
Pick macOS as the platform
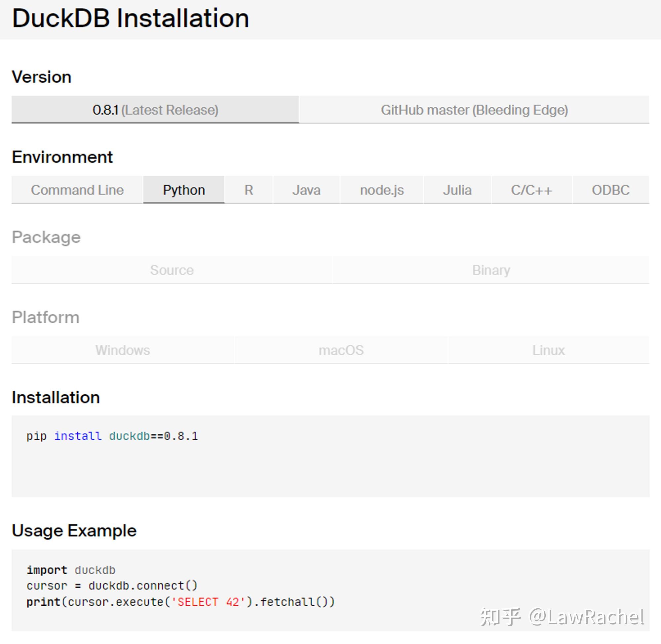coord(341,350)
